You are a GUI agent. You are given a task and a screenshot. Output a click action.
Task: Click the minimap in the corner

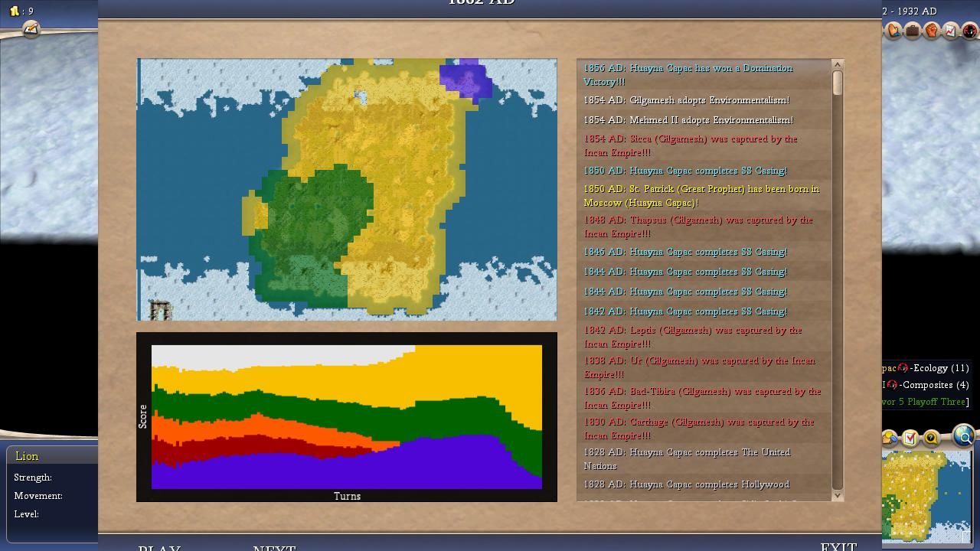(926, 497)
